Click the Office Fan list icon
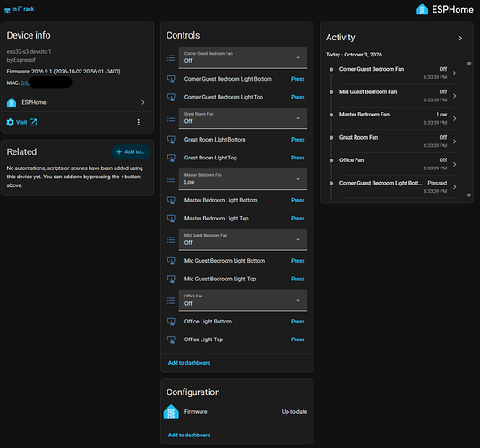Viewport: 480px width, 448px height. [171, 301]
